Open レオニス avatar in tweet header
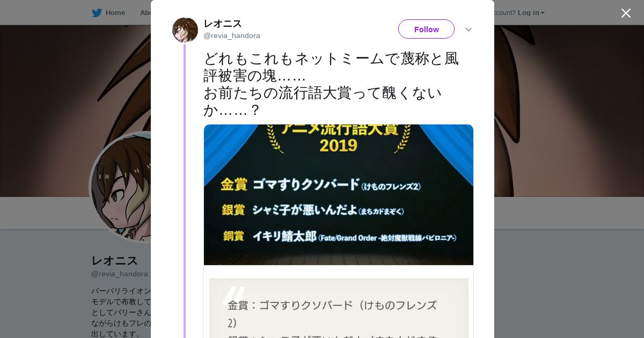 185,30
